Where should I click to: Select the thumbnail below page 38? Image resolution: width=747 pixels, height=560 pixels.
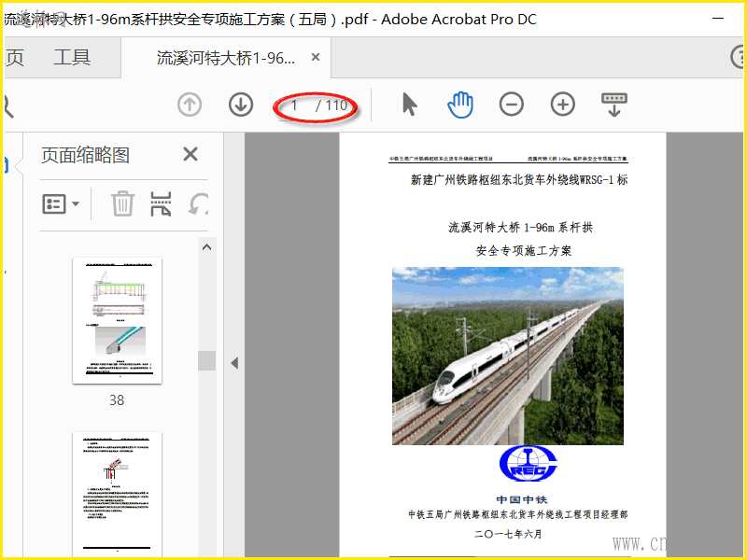[x=118, y=494]
